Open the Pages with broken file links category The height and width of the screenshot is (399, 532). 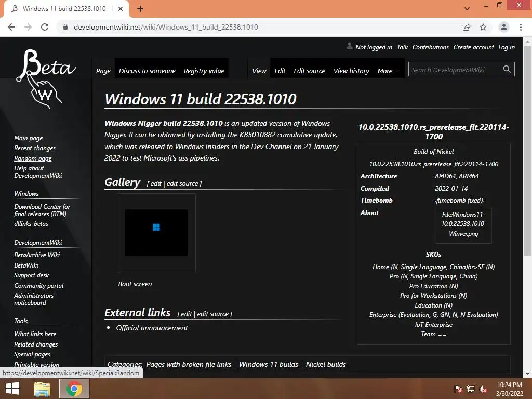coord(188,364)
